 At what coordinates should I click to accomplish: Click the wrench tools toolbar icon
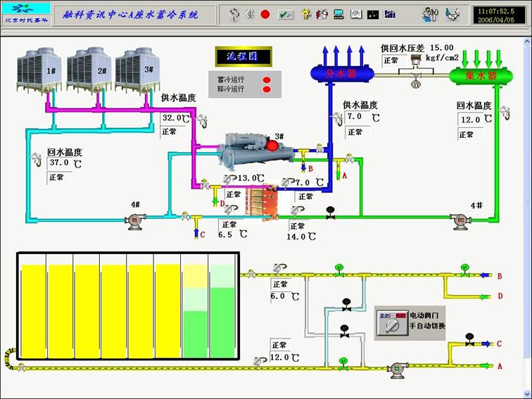430,14
